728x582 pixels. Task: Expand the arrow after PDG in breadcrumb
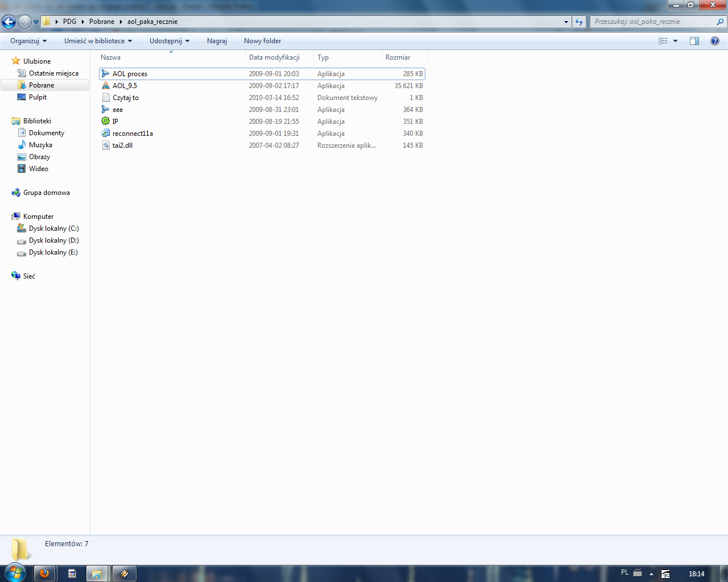[83, 22]
